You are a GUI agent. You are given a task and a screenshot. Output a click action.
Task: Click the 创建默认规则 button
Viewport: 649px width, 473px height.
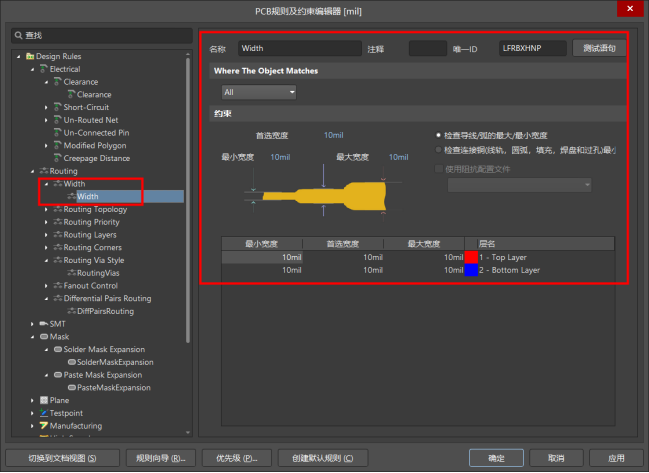[322, 457]
